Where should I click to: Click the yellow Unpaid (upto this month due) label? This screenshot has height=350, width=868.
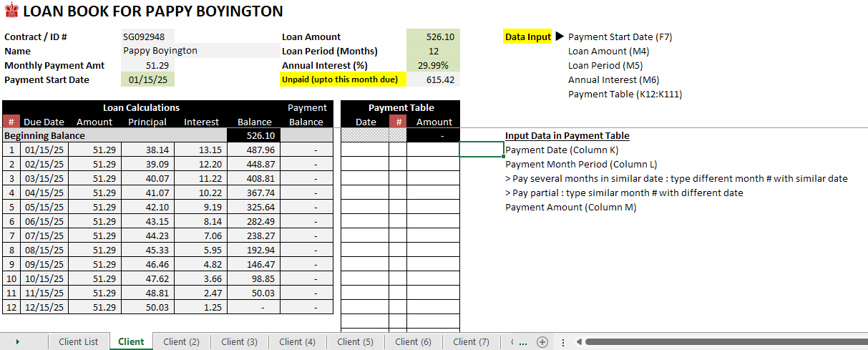[343, 79]
